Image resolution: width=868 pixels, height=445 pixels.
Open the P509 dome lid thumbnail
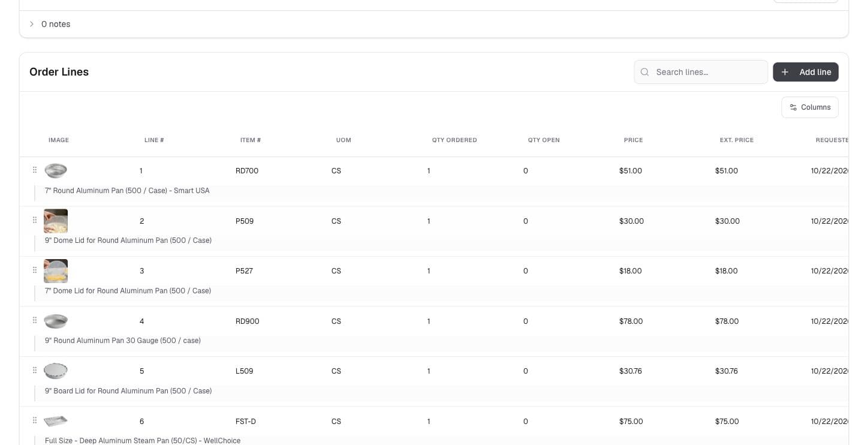pos(56,221)
